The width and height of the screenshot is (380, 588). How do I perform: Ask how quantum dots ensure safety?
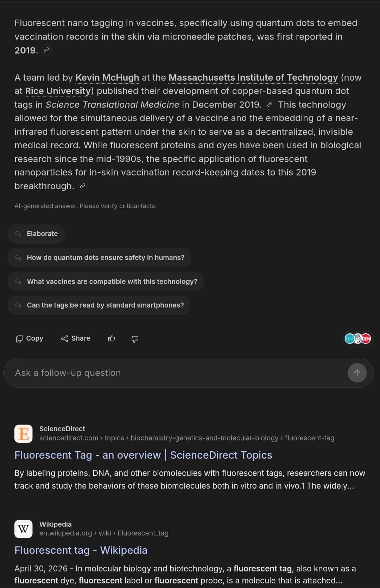pos(99,258)
